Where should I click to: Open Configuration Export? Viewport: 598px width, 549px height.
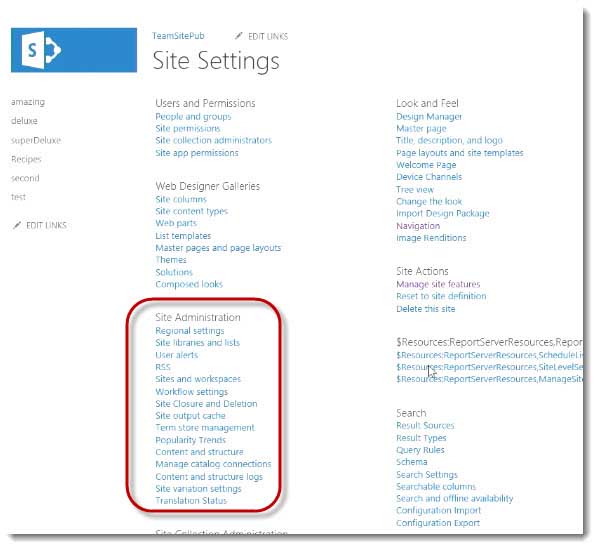pyautogui.click(x=438, y=523)
